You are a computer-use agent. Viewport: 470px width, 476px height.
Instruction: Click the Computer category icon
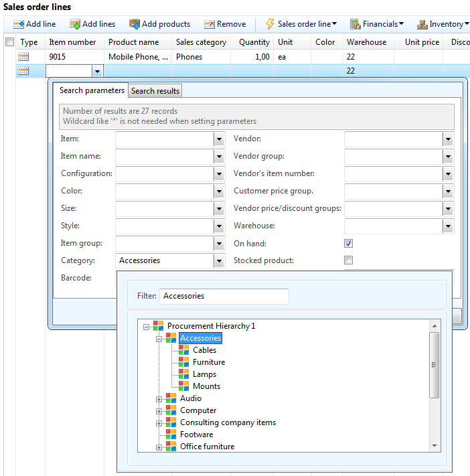point(171,410)
